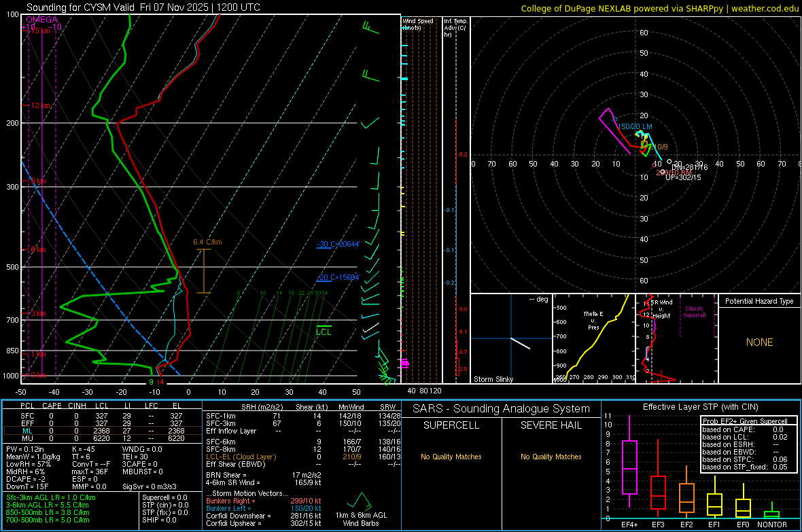This screenshot has width=802, height=532.
Task: Click the 'PW = 0.12in' value
Action: (x=25, y=449)
